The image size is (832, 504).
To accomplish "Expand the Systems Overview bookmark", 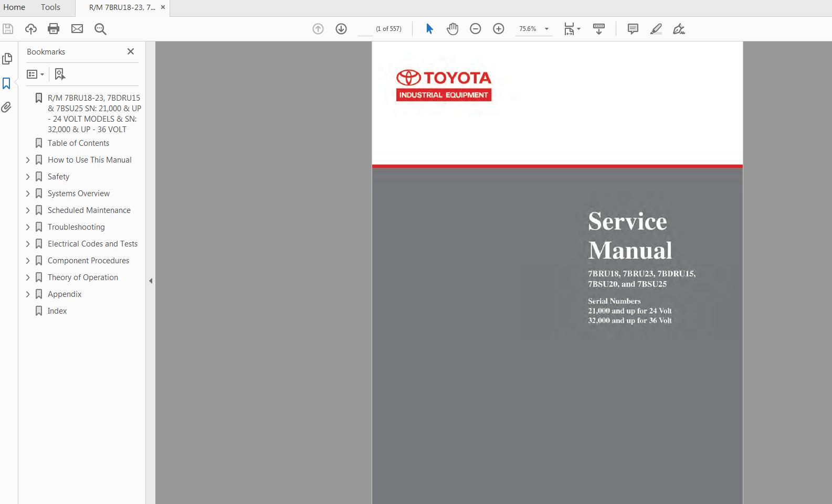I will [28, 194].
